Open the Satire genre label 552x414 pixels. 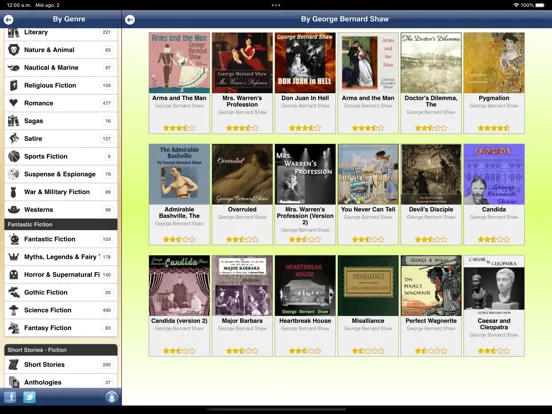coord(33,139)
